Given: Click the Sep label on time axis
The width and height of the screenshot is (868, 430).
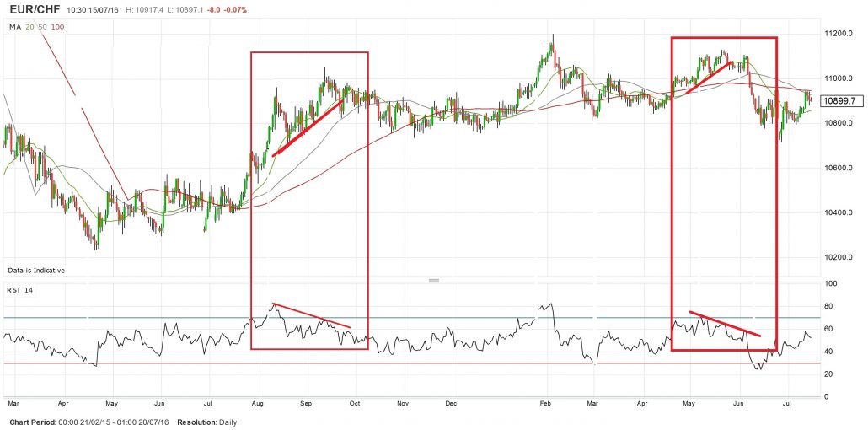Looking at the screenshot, I should 308,405.
